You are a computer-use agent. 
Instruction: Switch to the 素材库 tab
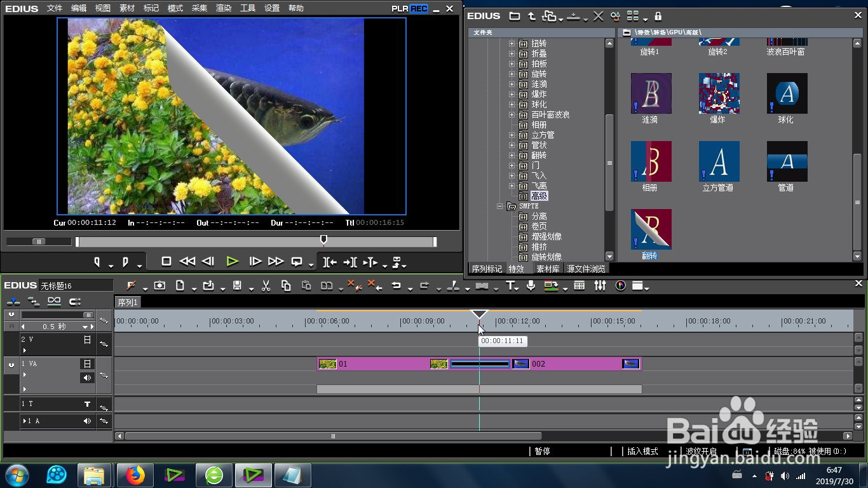coord(548,269)
